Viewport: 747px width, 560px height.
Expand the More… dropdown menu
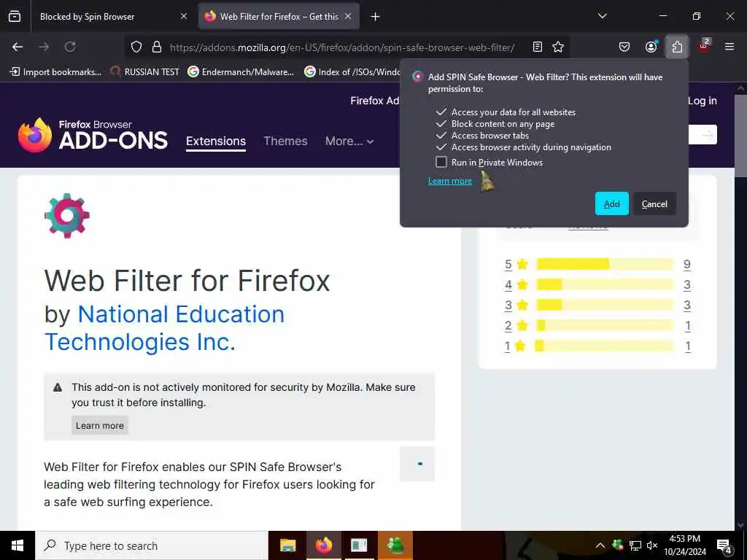pos(349,141)
